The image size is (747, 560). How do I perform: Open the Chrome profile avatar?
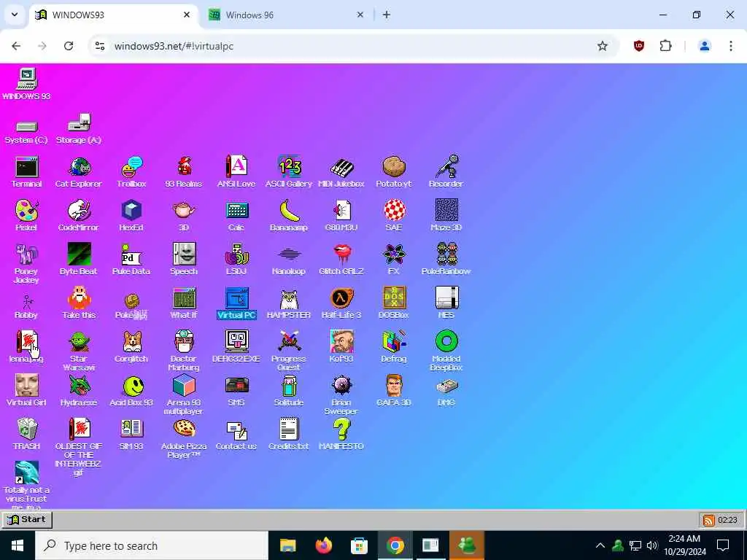coord(704,46)
